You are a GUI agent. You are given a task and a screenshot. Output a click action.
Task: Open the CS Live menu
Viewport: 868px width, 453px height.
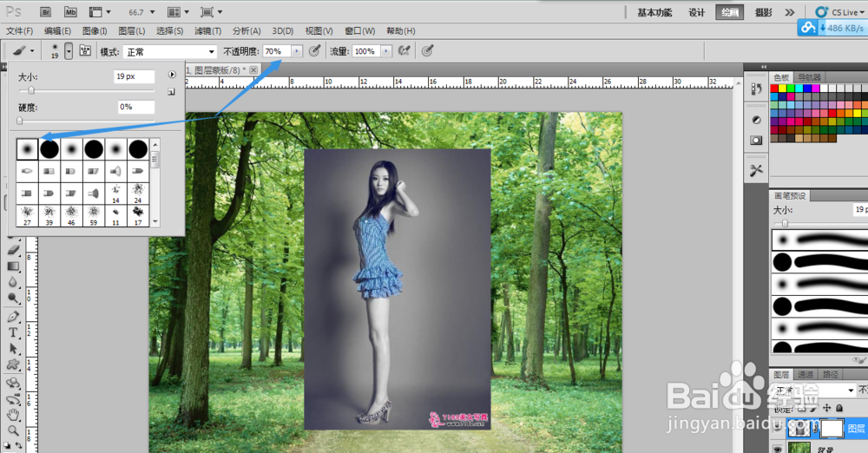pos(839,12)
